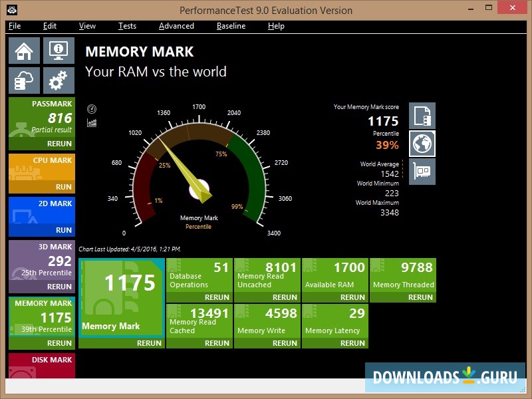This screenshot has width=532, height=399.
Task: Select the 3D Mark tile
Action: (41, 260)
